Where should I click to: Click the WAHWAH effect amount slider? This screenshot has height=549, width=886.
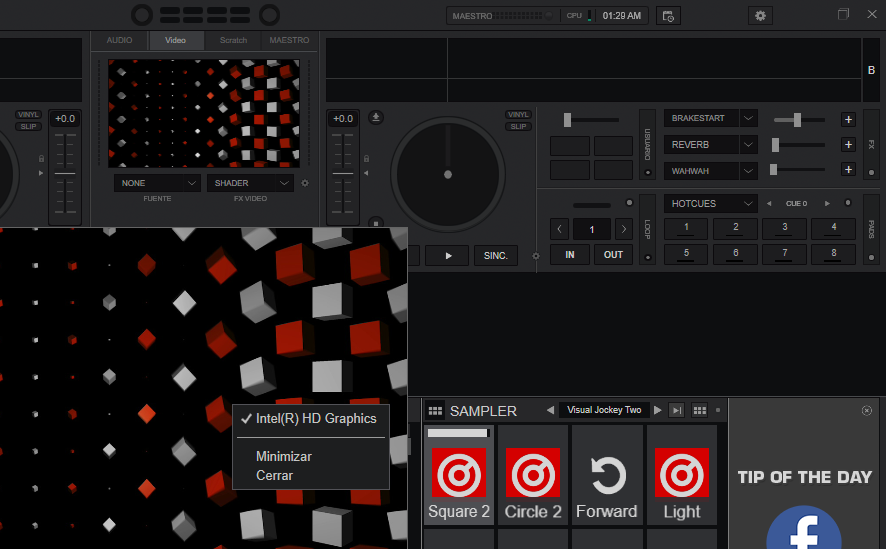(x=798, y=169)
